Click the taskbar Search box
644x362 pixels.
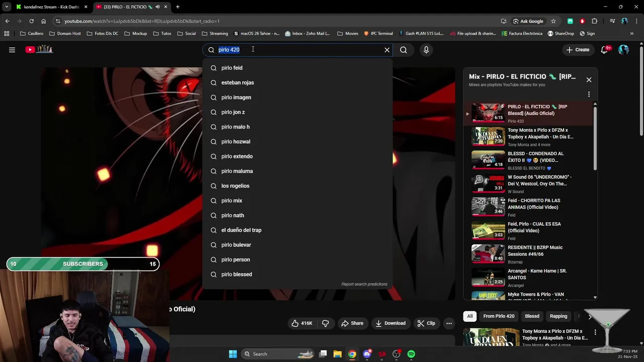click(279, 354)
